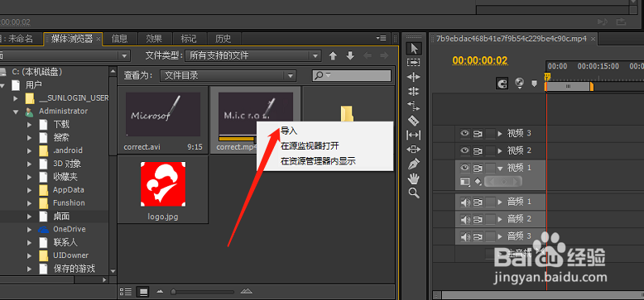Click the down arrow in media browser
The height and width of the screenshot is (300, 644).
(350, 55)
